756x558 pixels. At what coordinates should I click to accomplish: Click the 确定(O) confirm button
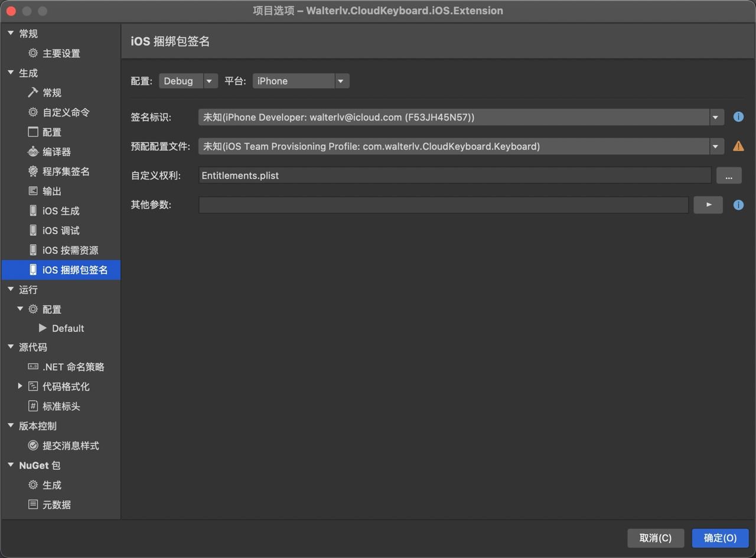click(x=719, y=538)
